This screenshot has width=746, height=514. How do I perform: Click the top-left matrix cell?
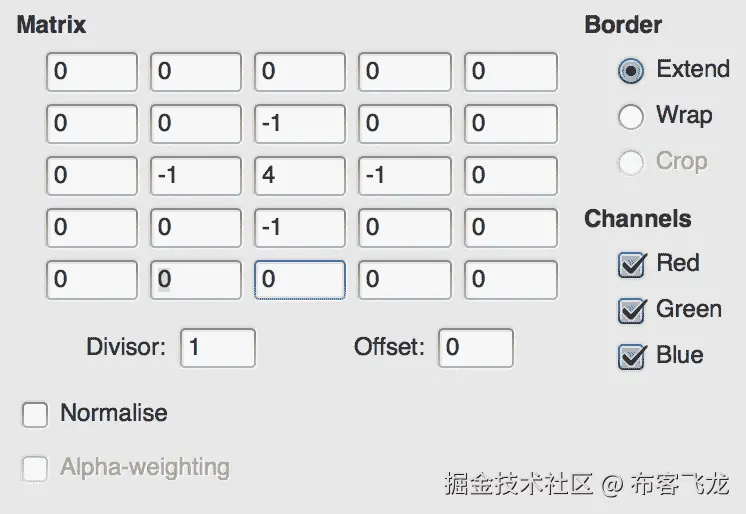click(92, 72)
